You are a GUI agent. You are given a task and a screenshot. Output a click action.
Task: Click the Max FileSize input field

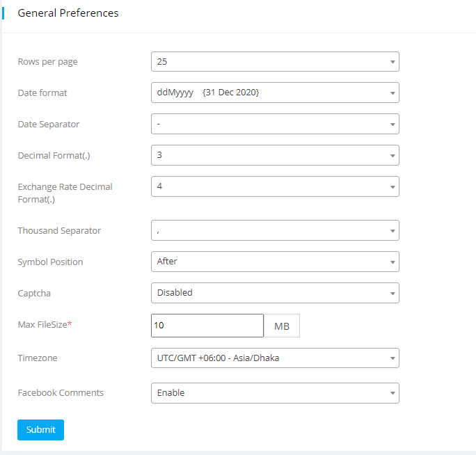(x=207, y=326)
